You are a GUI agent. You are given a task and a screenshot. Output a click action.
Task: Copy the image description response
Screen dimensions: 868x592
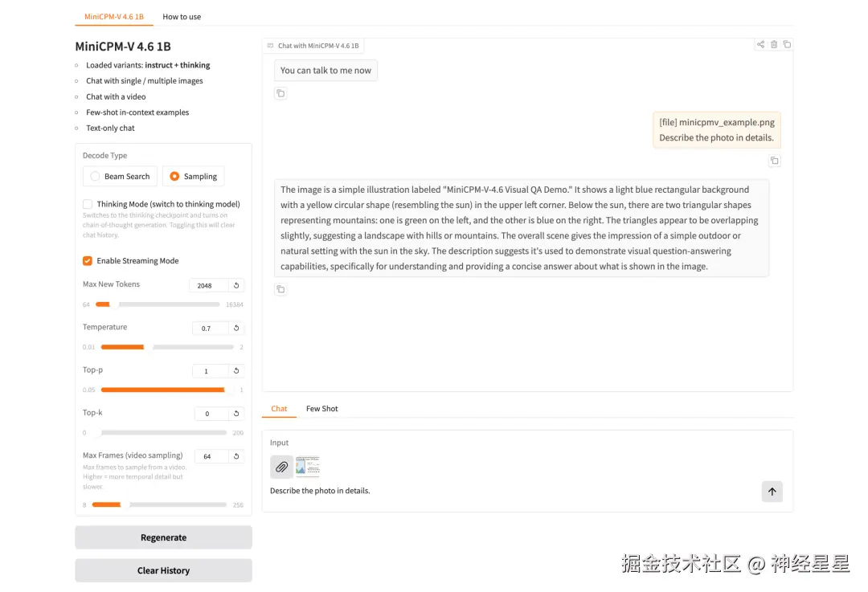280,289
